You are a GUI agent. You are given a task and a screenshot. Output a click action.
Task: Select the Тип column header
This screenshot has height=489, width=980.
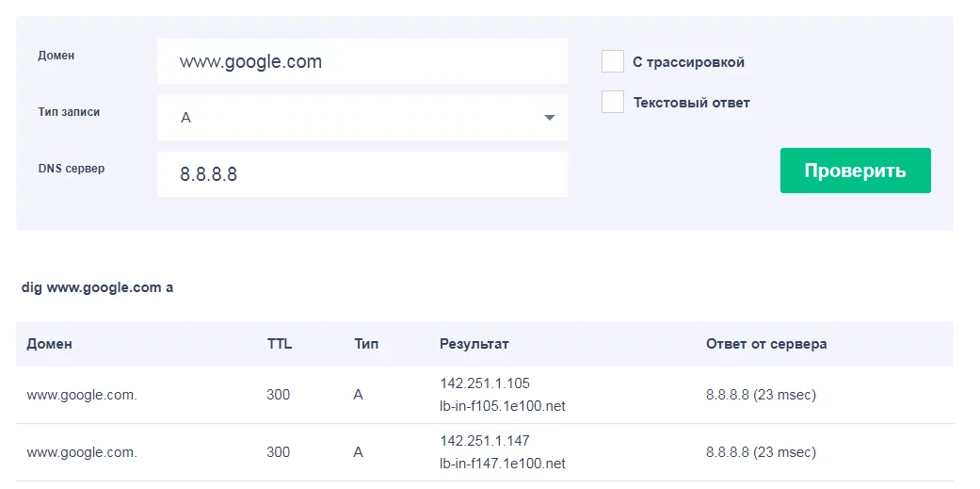click(365, 344)
